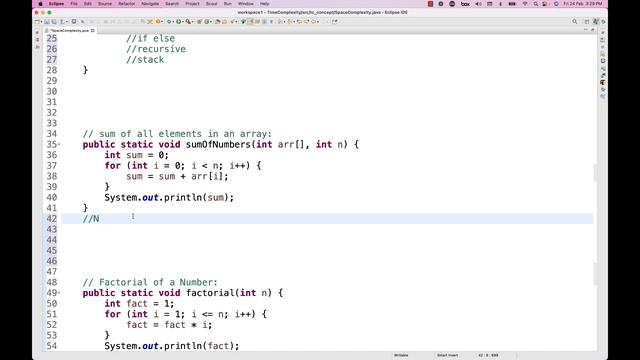Screen dimensions: 640x360
Task: Open the Project menu
Action: 192,4
